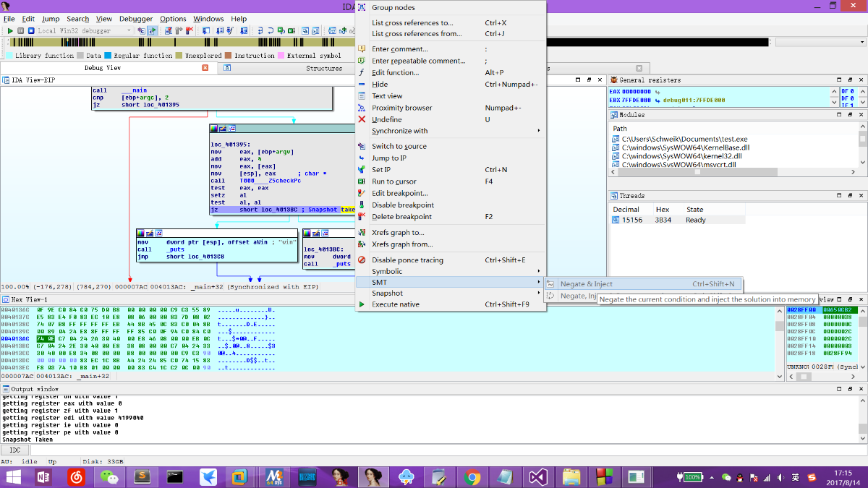The image size is (868, 488).
Task: Open the File menu
Action: 9,19
